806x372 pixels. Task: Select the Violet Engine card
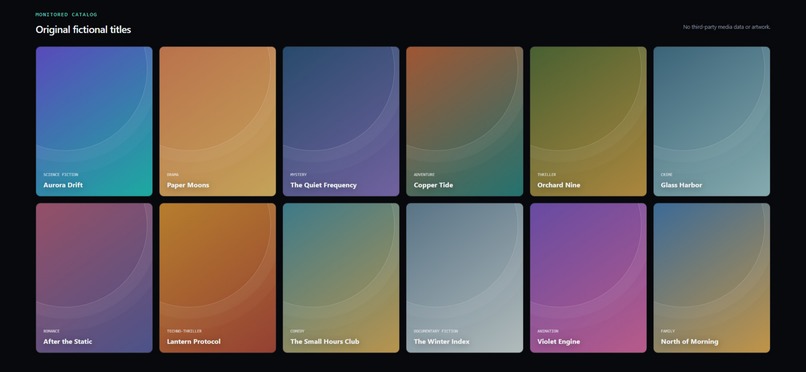pyautogui.click(x=588, y=278)
